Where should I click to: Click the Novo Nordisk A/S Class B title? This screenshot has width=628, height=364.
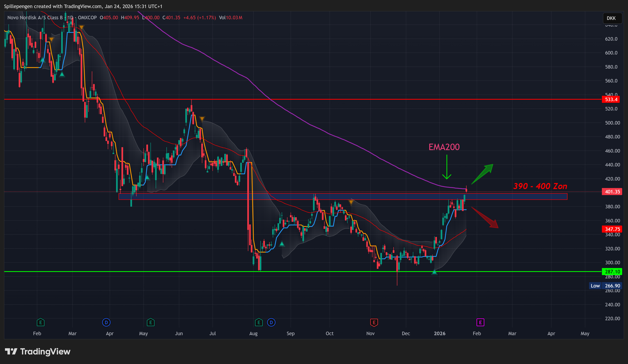tap(35, 18)
